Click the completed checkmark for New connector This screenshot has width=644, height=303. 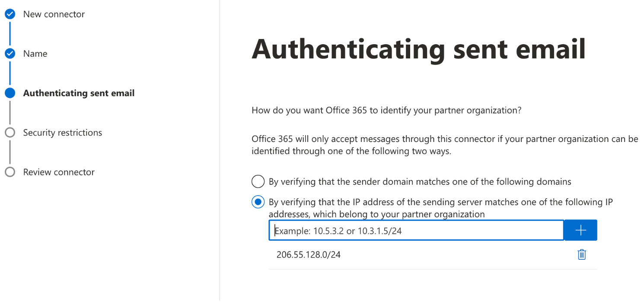10,13
